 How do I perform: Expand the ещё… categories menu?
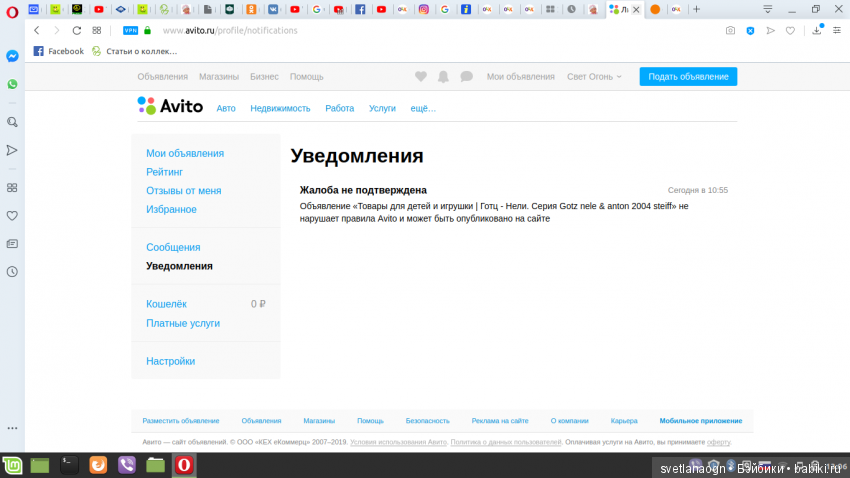point(423,108)
